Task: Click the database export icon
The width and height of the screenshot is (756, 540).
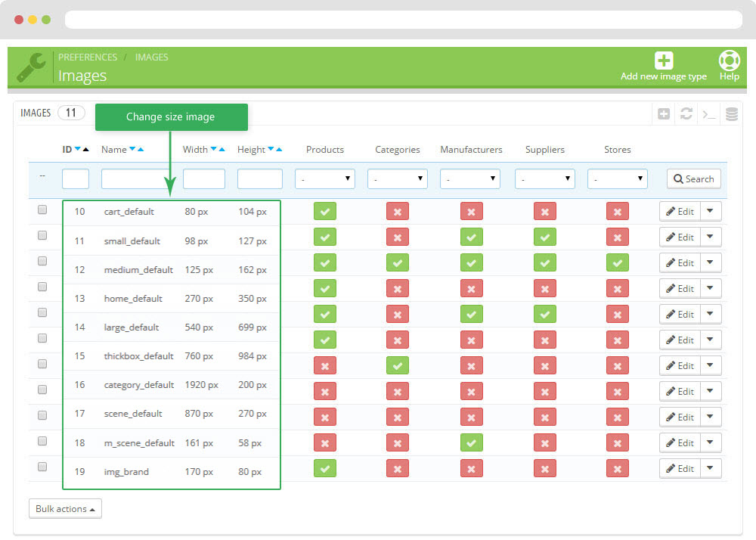Action: click(731, 114)
